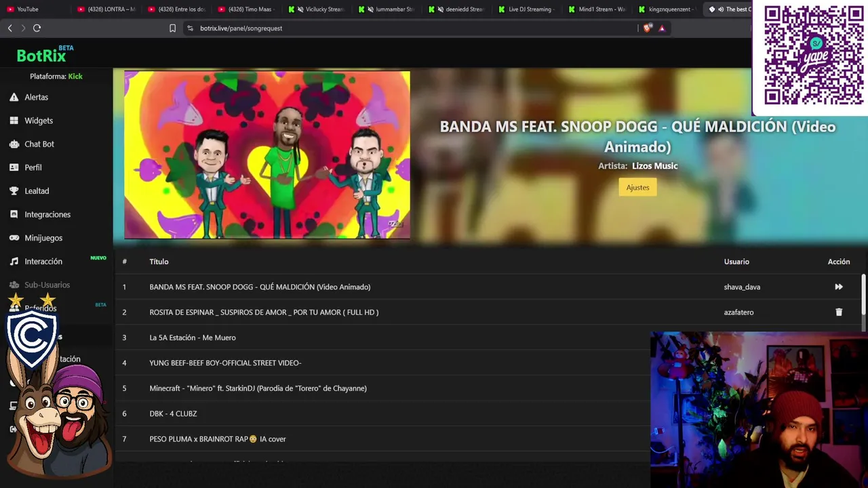Screen dimensions: 868x488
Task: Click the Brave Shields lion icon
Action: click(x=648, y=28)
